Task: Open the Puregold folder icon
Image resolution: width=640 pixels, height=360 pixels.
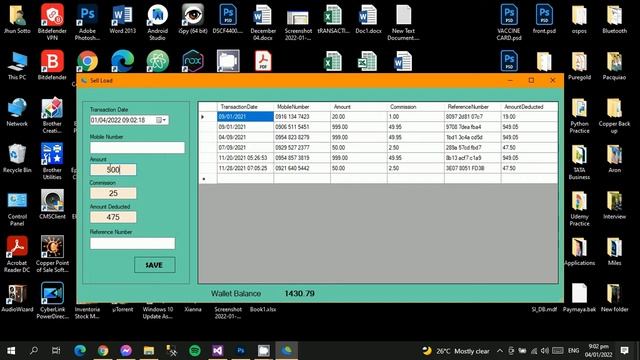Action: click(x=579, y=65)
